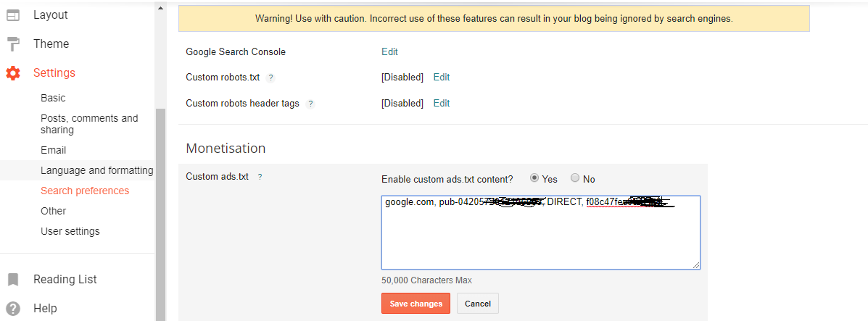Click Save changes button
868x321 pixels.
click(416, 304)
